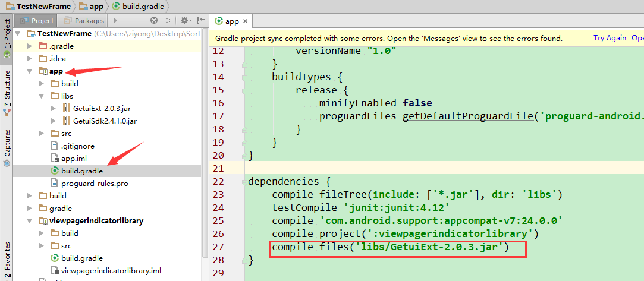Select the proguard-rules.pro file icon
The width and height of the screenshot is (644, 281).
pyautogui.click(x=55, y=183)
